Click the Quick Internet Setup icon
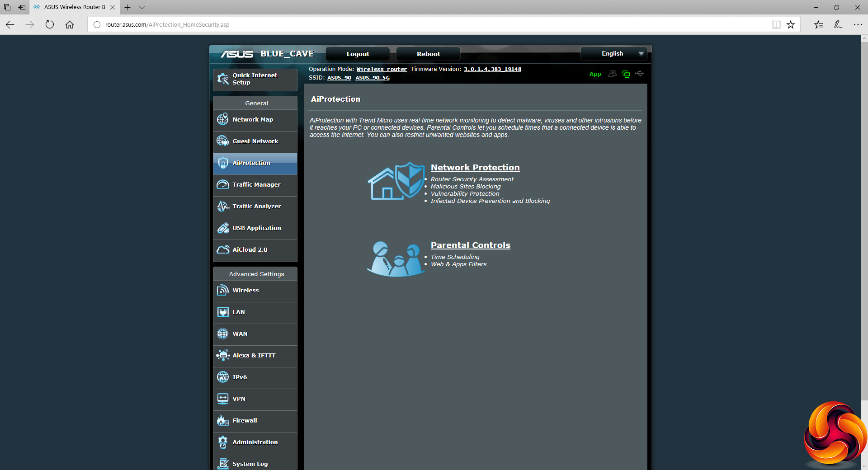868x470 pixels. [x=223, y=79]
